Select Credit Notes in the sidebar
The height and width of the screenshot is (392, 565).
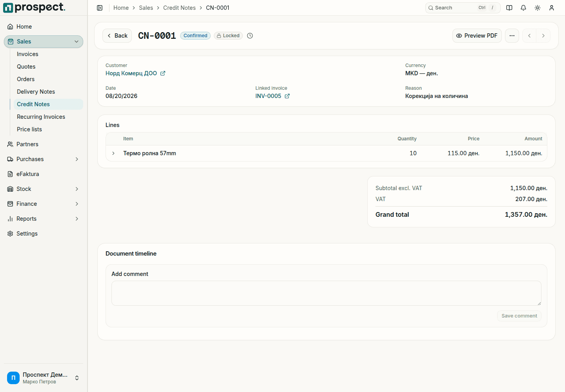tap(48, 104)
